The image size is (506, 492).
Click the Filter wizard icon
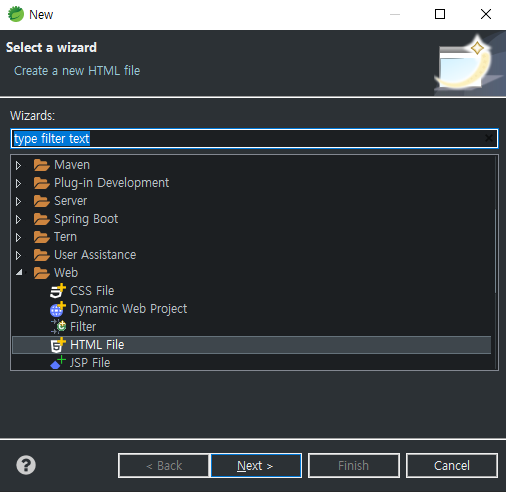[x=58, y=327]
